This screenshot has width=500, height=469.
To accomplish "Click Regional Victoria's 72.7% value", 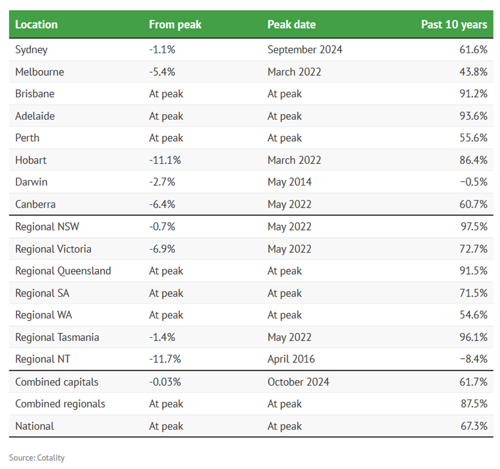I will tap(473, 249).
